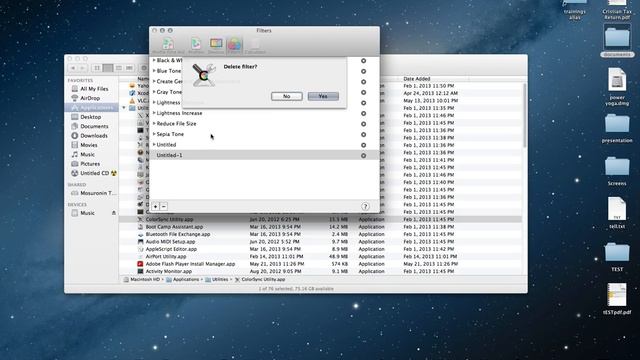This screenshot has height=360, width=640.
Task: Select Applications in Finder sidebar
Action: pos(91,107)
